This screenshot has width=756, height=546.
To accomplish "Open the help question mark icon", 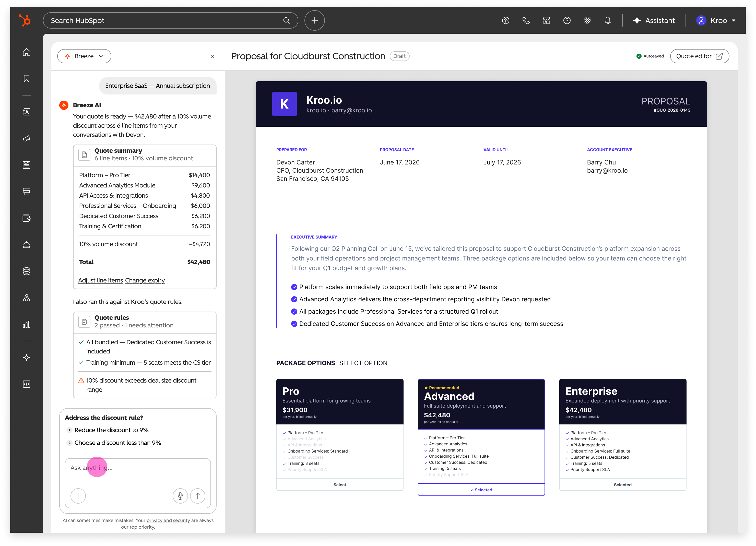I will (567, 20).
